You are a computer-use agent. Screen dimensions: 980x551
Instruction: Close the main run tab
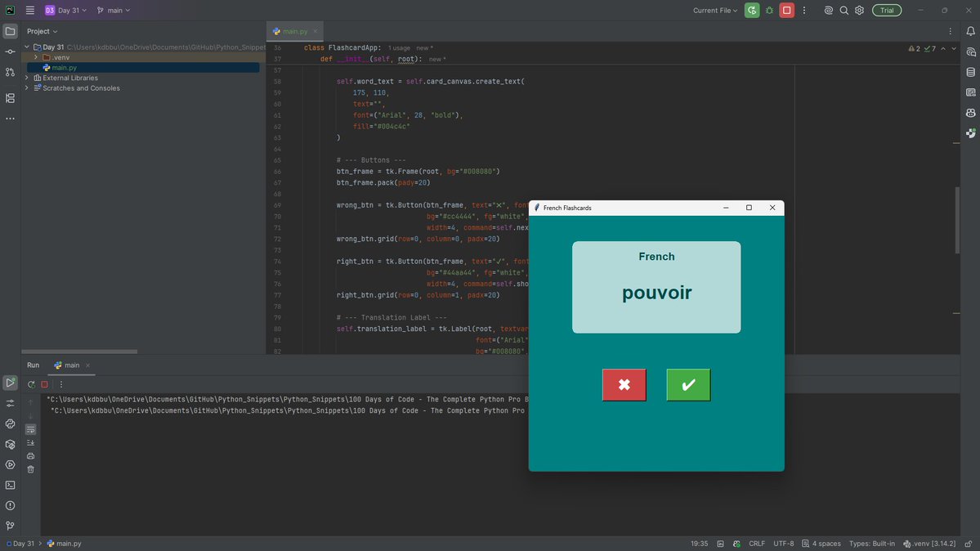(87, 365)
